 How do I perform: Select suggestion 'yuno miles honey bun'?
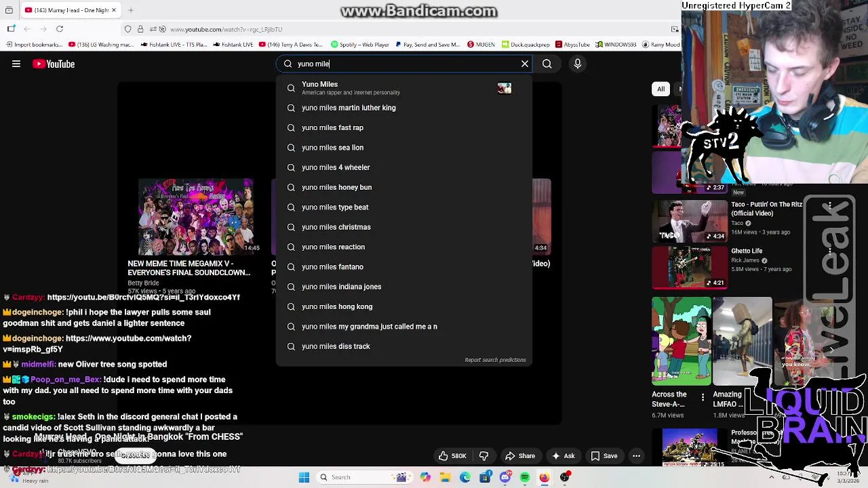404,187
